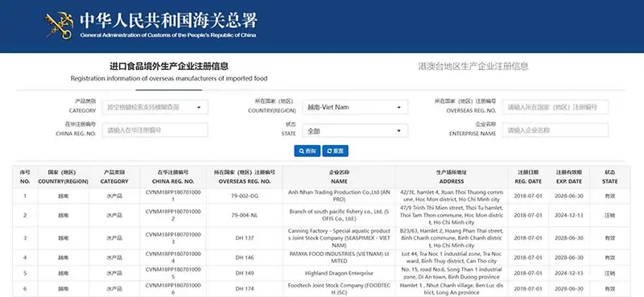Image resolution: width=644 pixels, height=297 pixels.
Task: Click row 3 state 有效
Action: (610, 238)
